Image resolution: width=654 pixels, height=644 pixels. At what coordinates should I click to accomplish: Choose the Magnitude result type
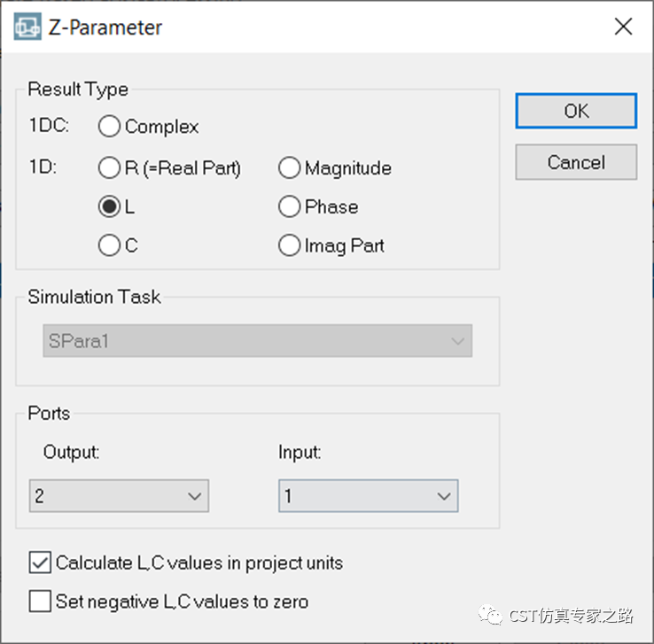coord(290,168)
